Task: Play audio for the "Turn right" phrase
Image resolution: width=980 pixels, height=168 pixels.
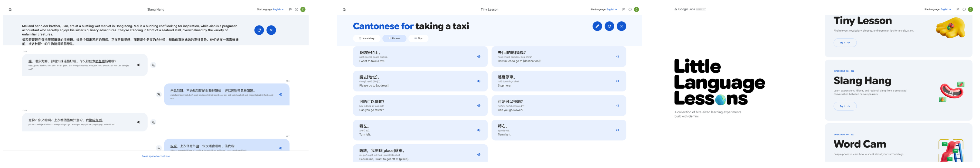Action: (617, 130)
